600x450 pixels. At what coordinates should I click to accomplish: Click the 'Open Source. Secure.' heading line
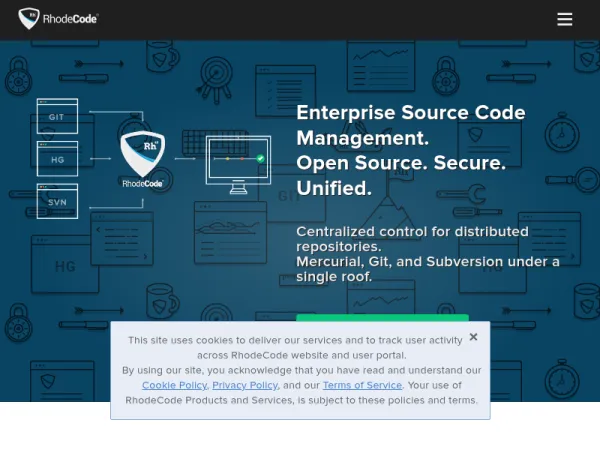pos(401,163)
